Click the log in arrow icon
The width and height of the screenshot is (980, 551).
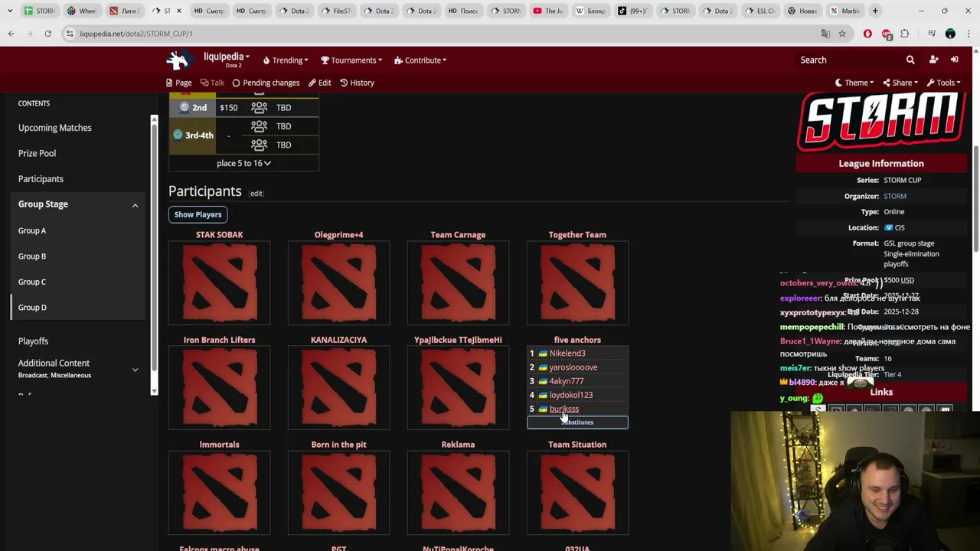click(x=954, y=60)
